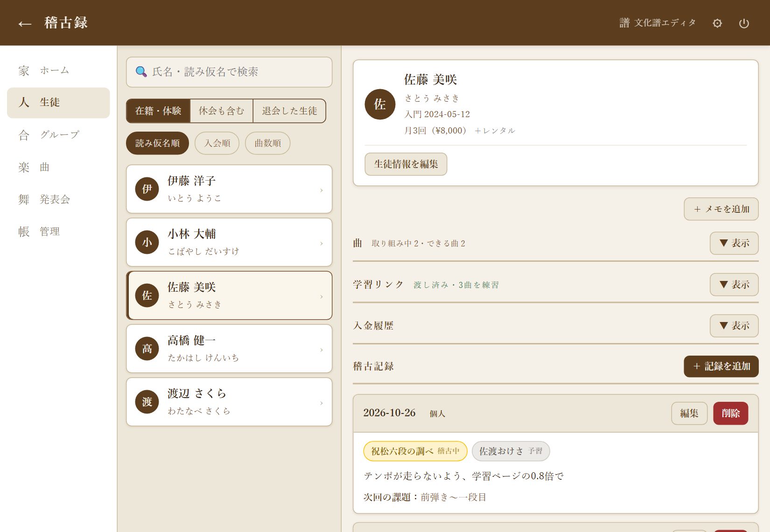Click the back arrow in header
Viewport: 770px width, 532px height.
coord(25,23)
